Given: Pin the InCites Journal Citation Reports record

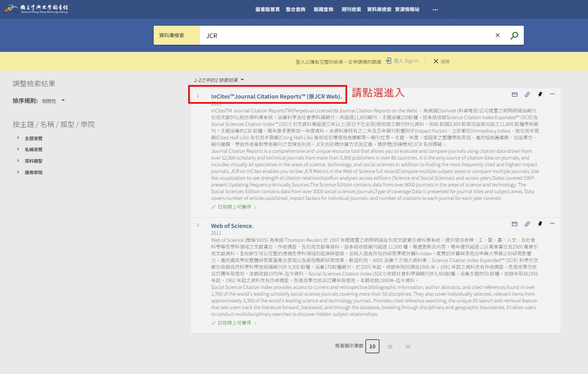Looking at the screenshot, I should [x=540, y=94].
